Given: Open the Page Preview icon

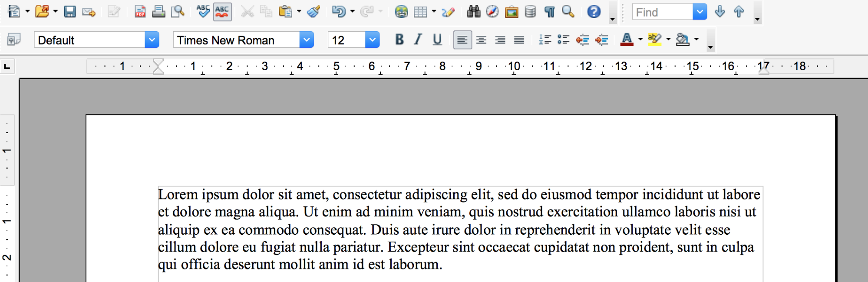Looking at the screenshot, I should (x=178, y=12).
